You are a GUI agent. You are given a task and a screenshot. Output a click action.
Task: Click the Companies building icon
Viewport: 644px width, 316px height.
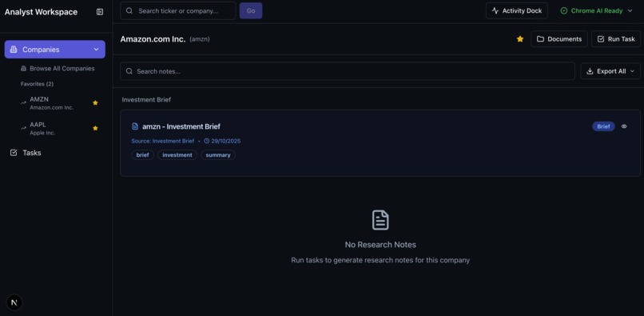14,50
